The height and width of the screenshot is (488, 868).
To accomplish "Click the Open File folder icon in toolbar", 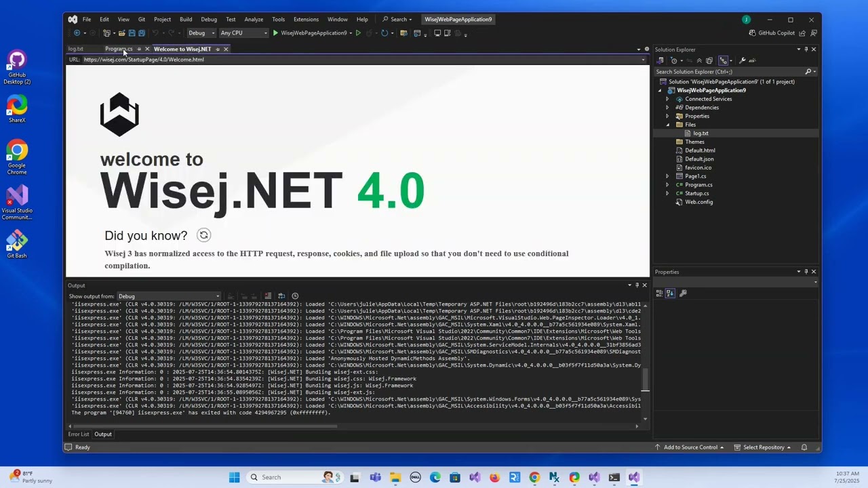I will [x=122, y=33].
